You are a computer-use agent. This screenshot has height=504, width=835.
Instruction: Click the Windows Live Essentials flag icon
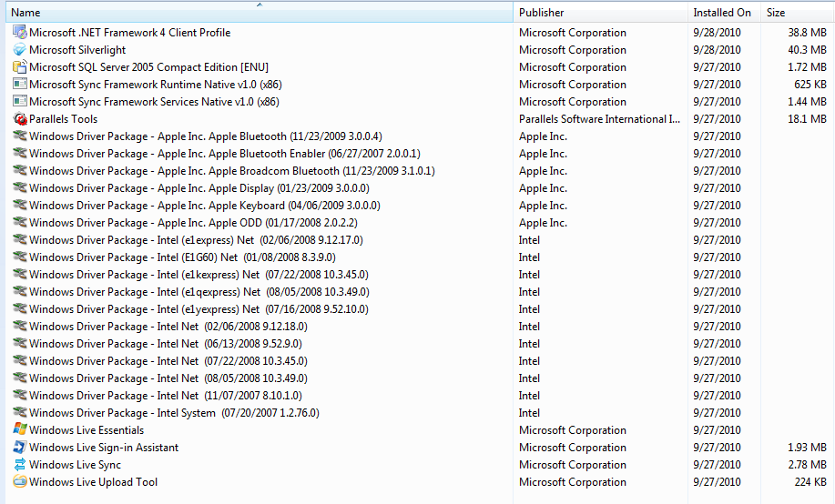(x=20, y=429)
